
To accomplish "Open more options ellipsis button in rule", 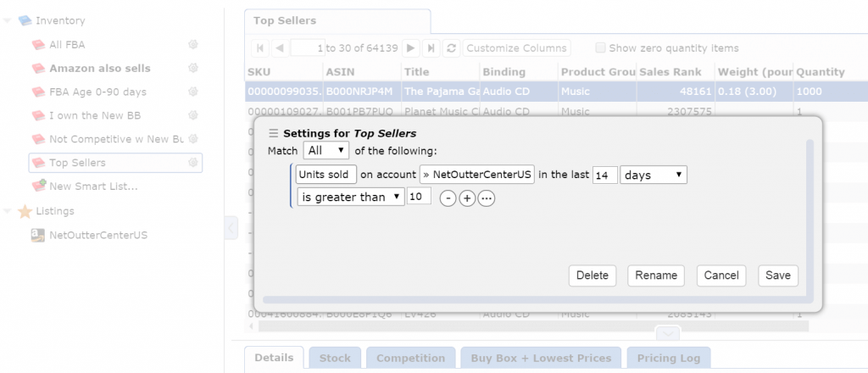I will pos(486,198).
